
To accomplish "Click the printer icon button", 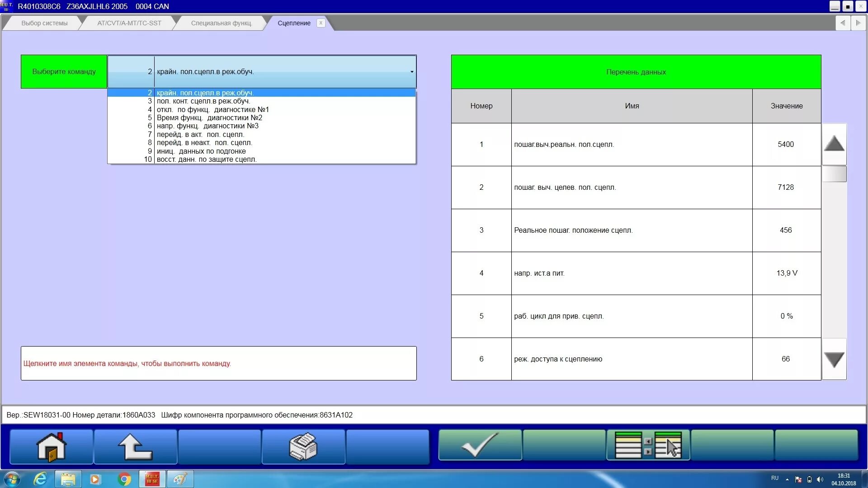I will pos(303,446).
